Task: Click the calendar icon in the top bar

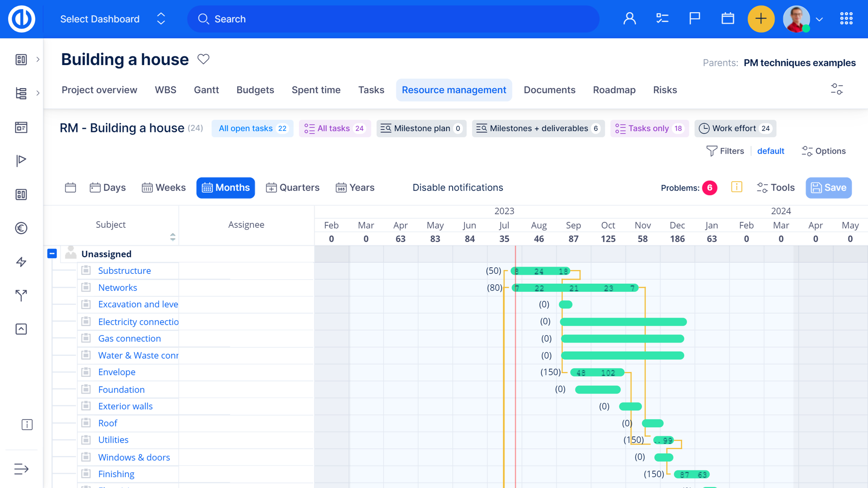Action: (727, 18)
